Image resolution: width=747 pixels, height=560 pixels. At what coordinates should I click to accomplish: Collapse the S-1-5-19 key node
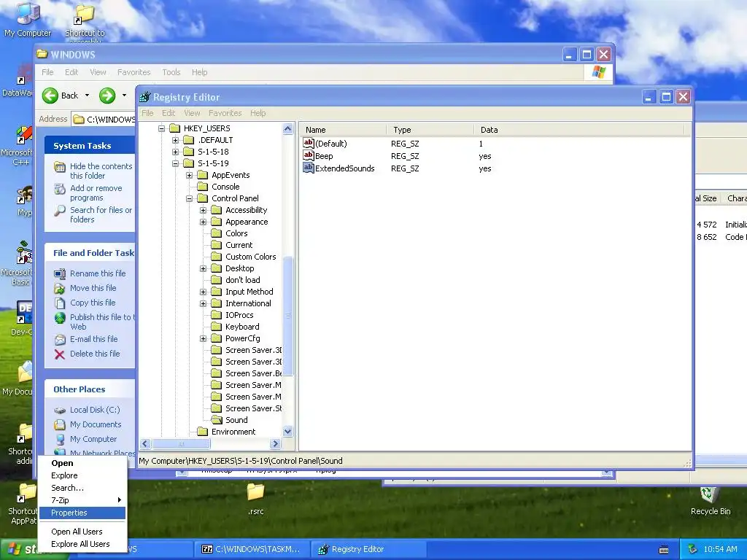click(175, 163)
